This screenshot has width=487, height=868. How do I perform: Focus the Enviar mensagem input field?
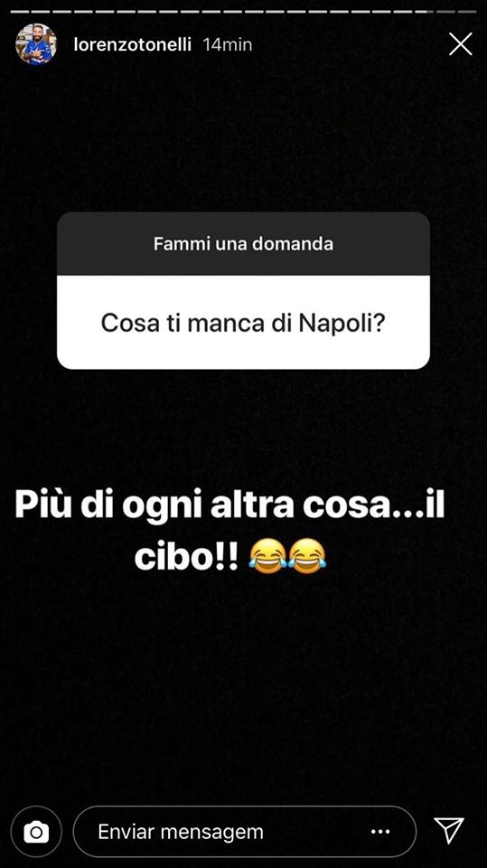tap(245, 832)
